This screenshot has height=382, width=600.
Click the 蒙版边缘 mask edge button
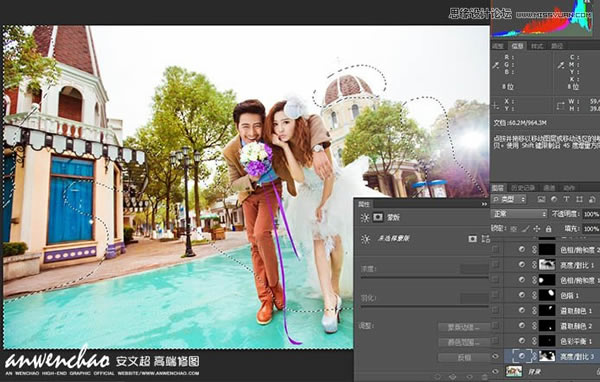point(464,327)
